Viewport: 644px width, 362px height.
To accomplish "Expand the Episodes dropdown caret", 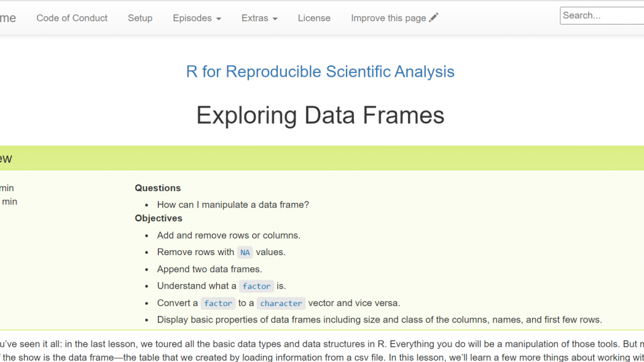I will 218,19.
